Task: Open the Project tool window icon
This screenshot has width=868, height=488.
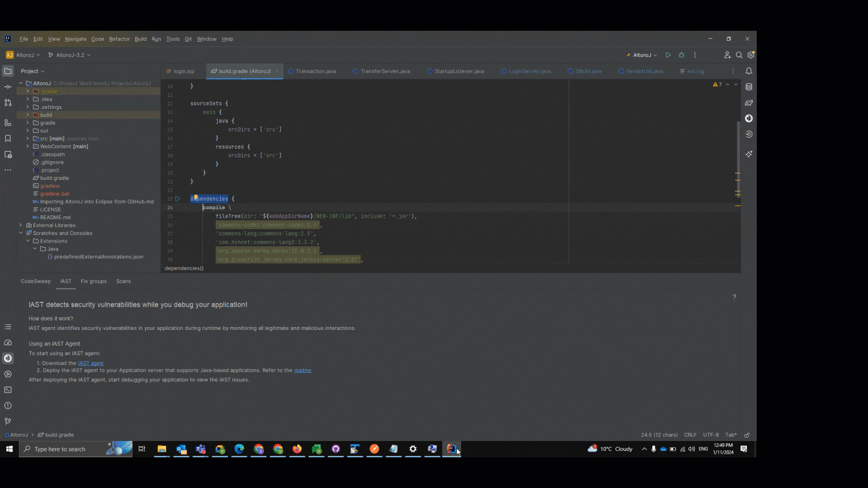Action: click(x=8, y=71)
